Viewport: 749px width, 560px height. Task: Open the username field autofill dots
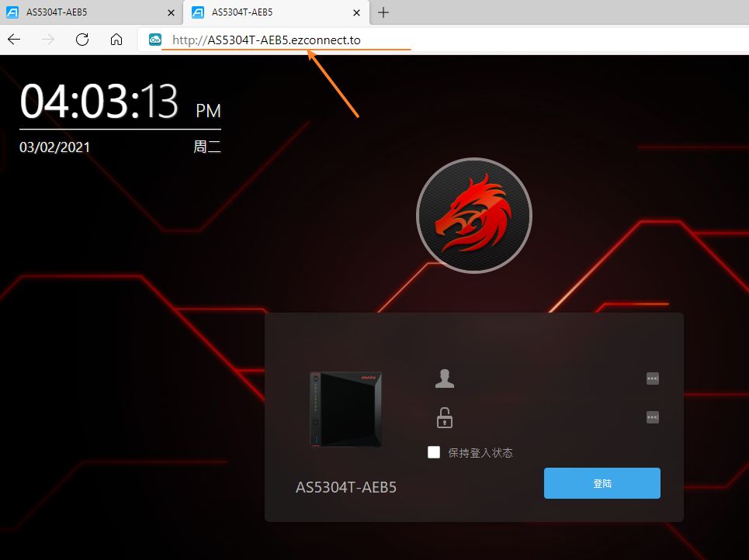pos(652,379)
